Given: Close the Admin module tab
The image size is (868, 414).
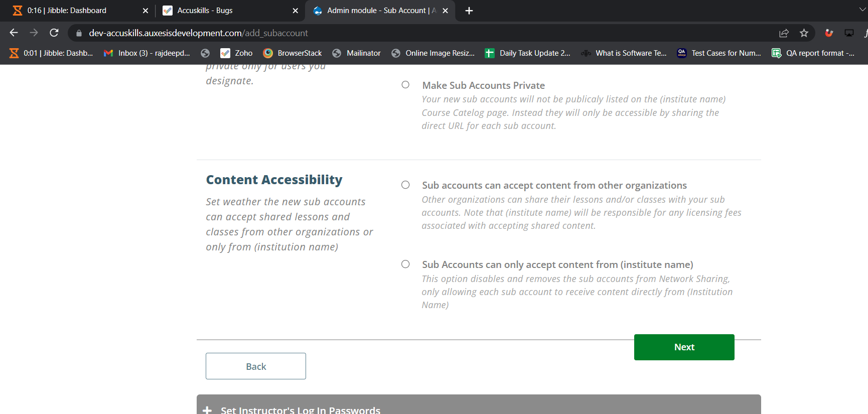Looking at the screenshot, I should click(x=445, y=11).
